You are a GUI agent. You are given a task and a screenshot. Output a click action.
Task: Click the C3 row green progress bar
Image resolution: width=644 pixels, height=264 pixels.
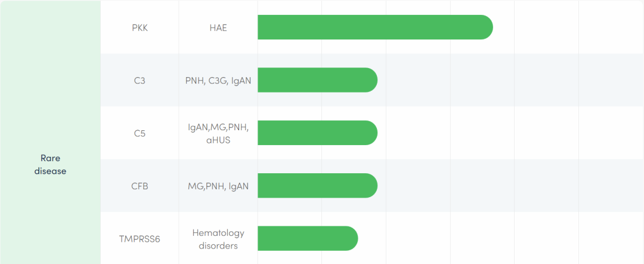click(316, 80)
